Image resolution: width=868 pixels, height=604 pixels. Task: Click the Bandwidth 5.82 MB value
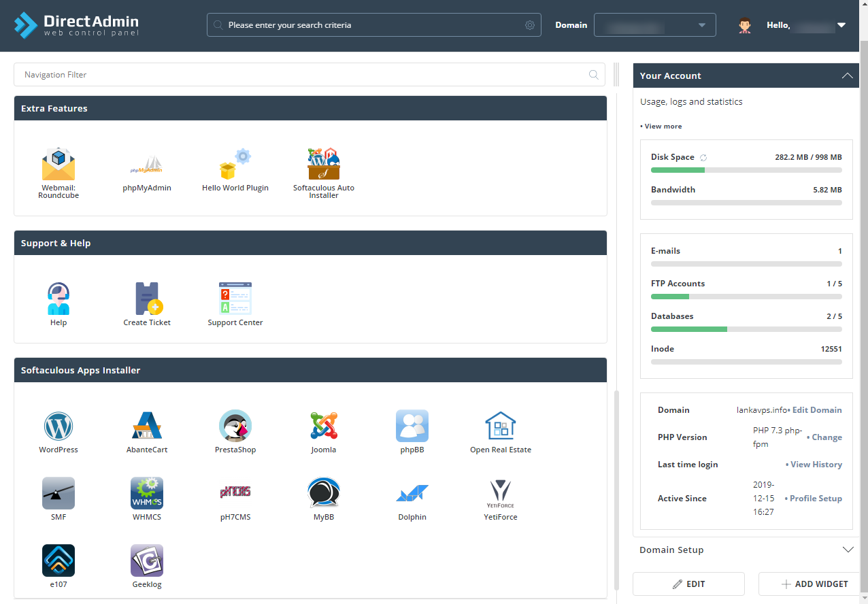pos(827,190)
